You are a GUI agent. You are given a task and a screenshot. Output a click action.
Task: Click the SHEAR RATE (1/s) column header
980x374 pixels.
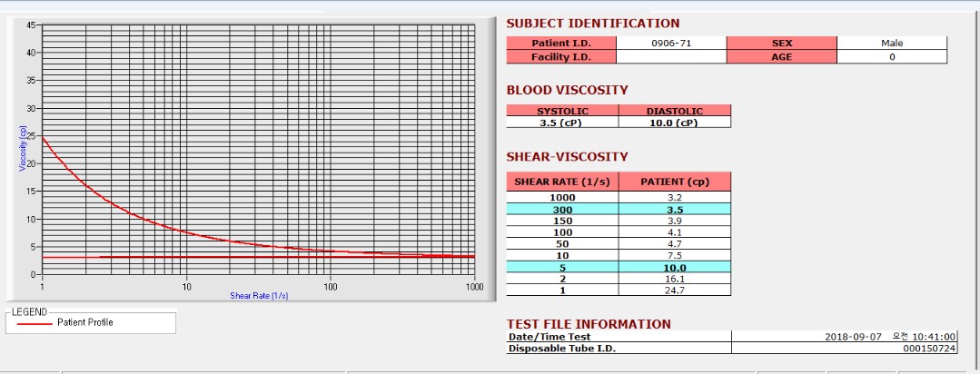(x=562, y=182)
